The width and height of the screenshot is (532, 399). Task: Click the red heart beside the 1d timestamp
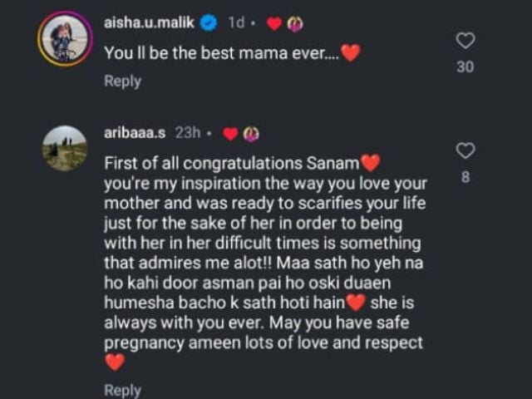tap(273, 24)
